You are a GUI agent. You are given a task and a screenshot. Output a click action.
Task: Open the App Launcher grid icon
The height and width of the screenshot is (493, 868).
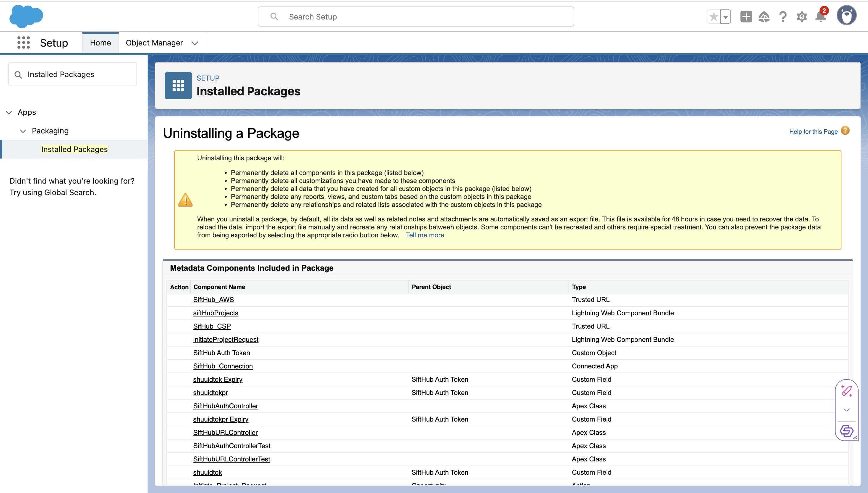coord(23,43)
